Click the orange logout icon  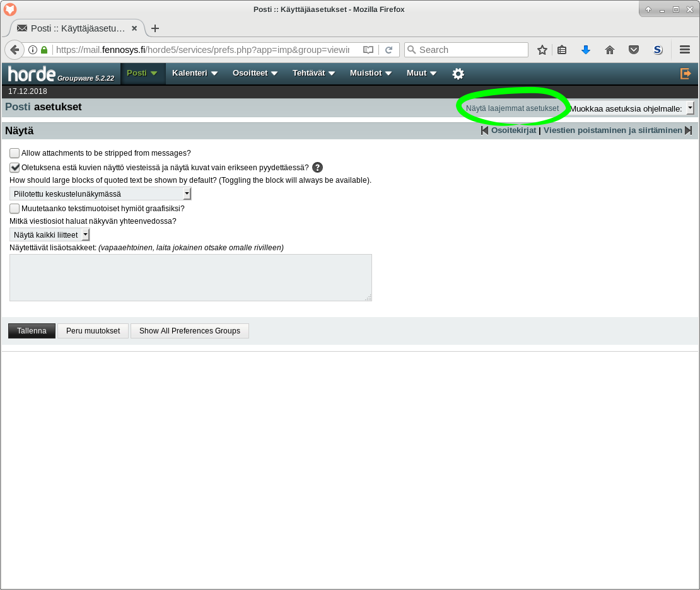pyautogui.click(x=685, y=74)
